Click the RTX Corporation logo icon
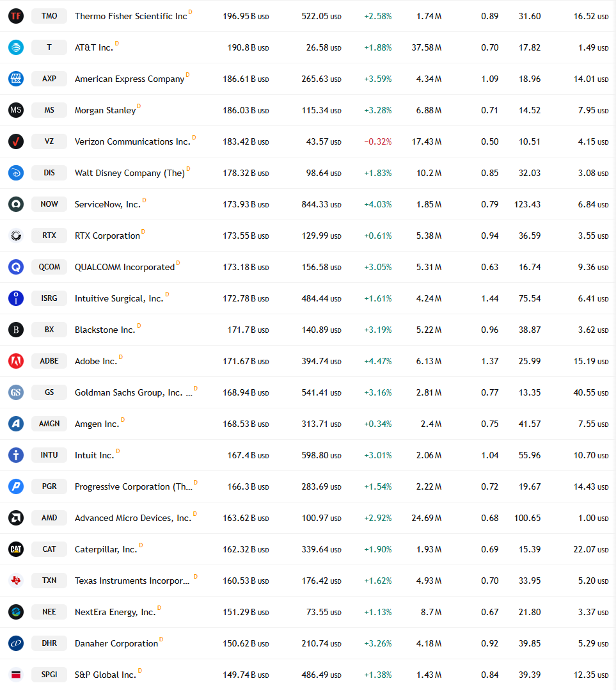The width and height of the screenshot is (616, 690). (16, 236)
